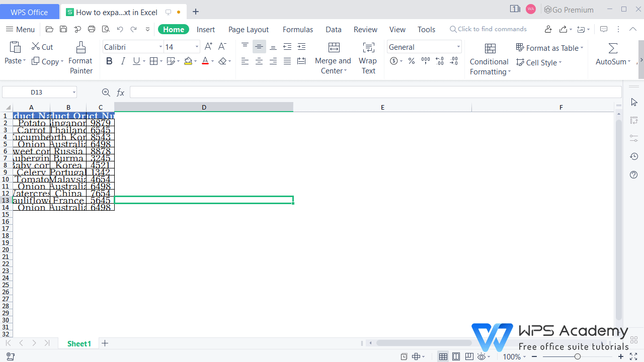Image resolution: width=644 pixels, height=362 pixels.
Task: Click the Increase Decimal icon
Action: coord(439,61)
